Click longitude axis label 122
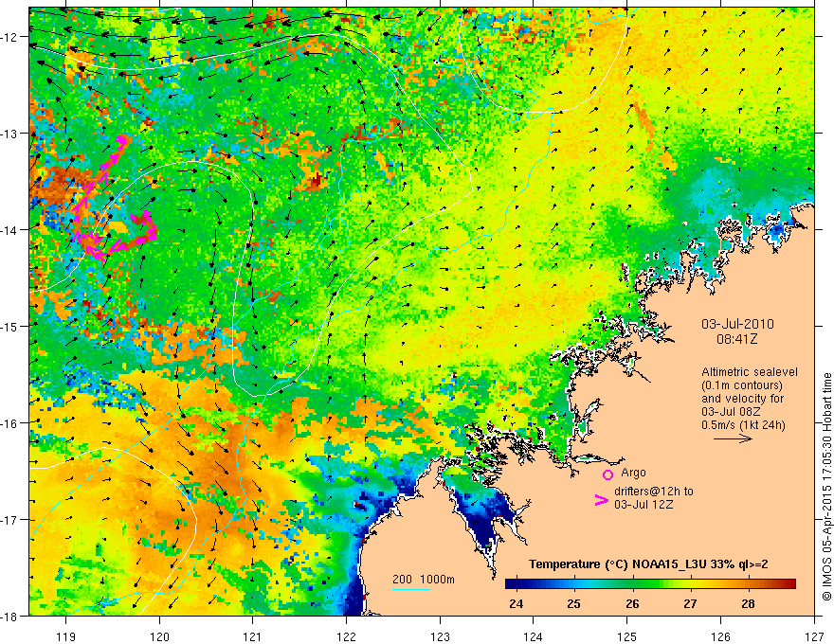 (346, 636)
